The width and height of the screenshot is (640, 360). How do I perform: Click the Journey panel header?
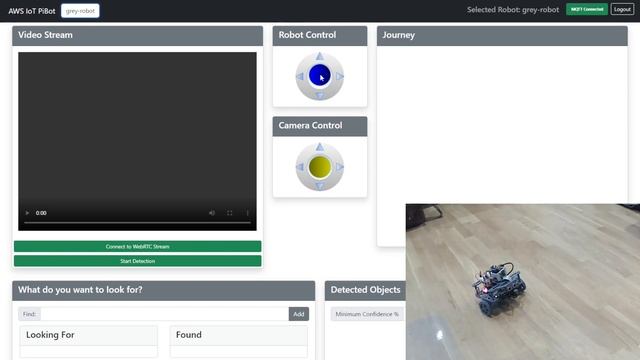coord(502,36)
